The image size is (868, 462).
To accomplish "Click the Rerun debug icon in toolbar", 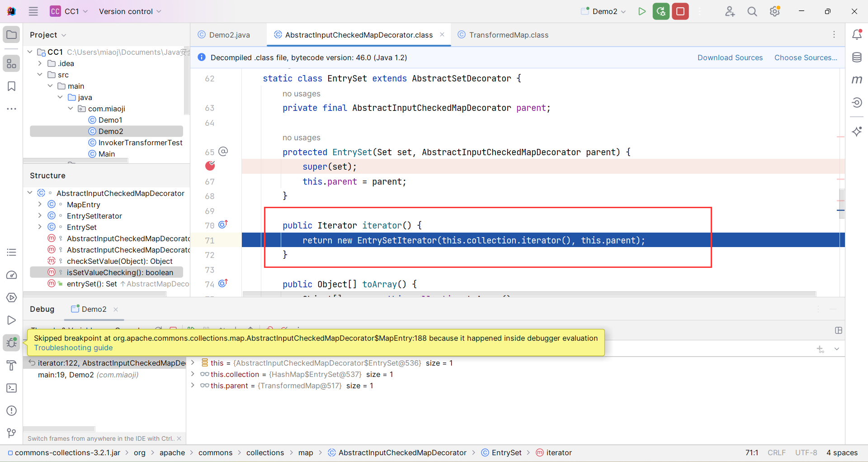I will point(661,11).
